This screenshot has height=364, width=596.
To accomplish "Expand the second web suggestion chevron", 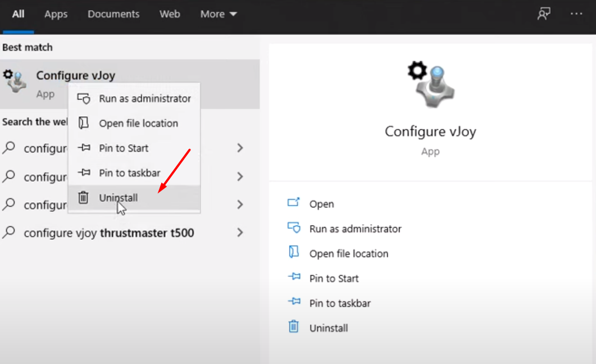I will (x=240, y=176).
